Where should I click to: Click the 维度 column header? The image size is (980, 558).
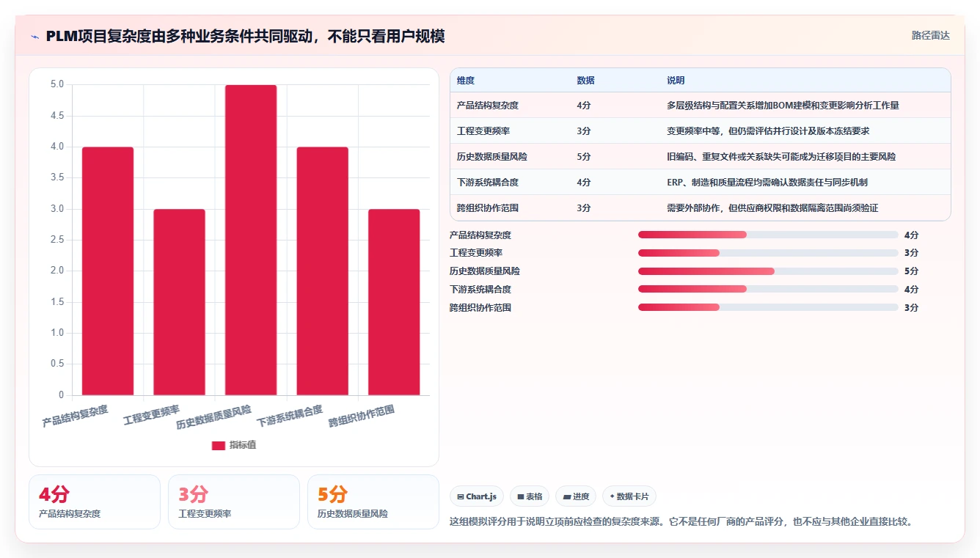[x=466, y=81]
